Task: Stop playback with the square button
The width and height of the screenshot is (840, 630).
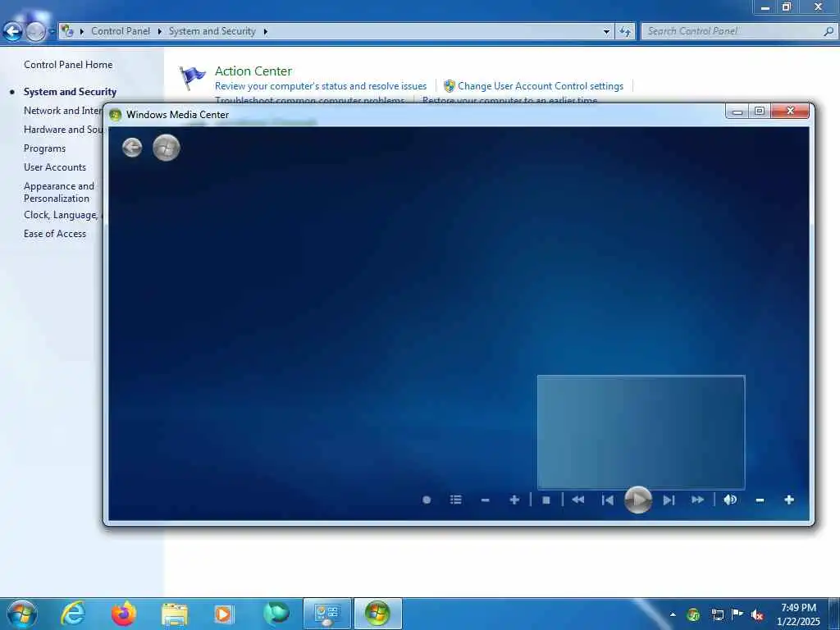Action: coord(546,500)
